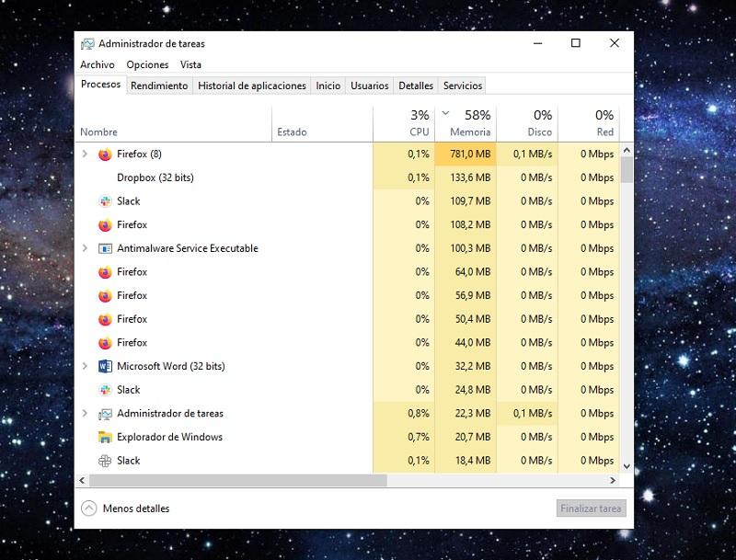Click the Task Manager title bar icon
This screenshot has width=736, height=560.
(87, 43)
